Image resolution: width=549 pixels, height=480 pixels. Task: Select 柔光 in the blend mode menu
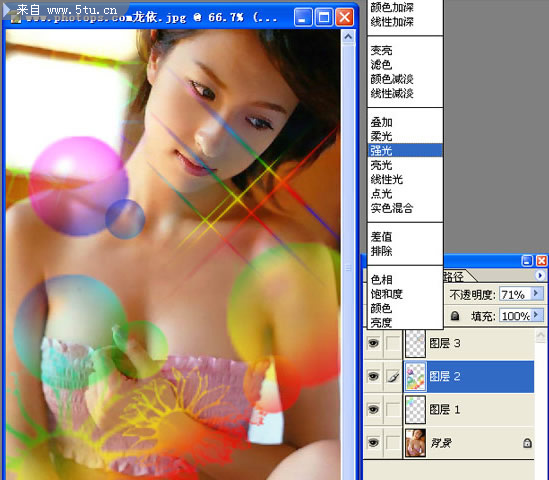click(382, 136)
